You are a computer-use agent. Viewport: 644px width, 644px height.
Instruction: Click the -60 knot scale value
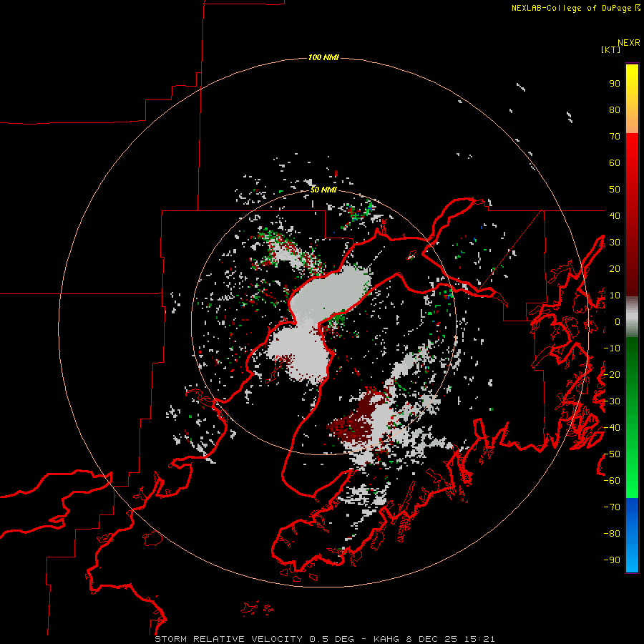pyautogui.click(x=612, y=481)
